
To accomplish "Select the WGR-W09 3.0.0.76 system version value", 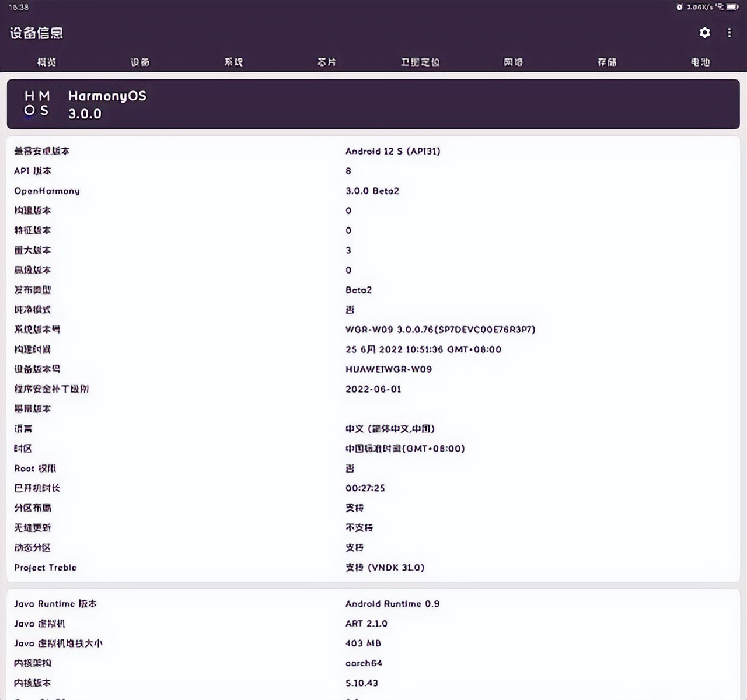I will click(x=440, y=330).
